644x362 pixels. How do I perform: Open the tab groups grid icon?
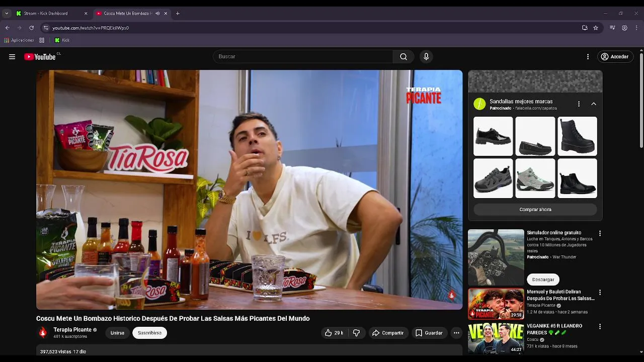pos(42,40)
